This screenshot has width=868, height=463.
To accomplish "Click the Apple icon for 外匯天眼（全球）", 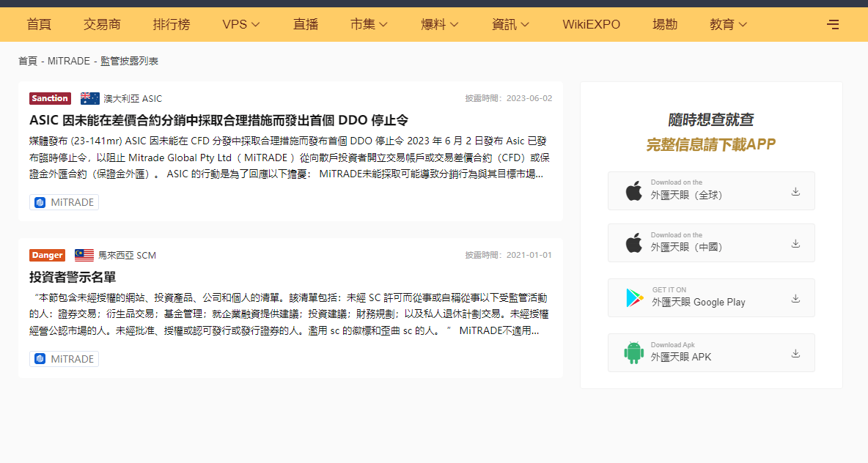I will (634, 191).
